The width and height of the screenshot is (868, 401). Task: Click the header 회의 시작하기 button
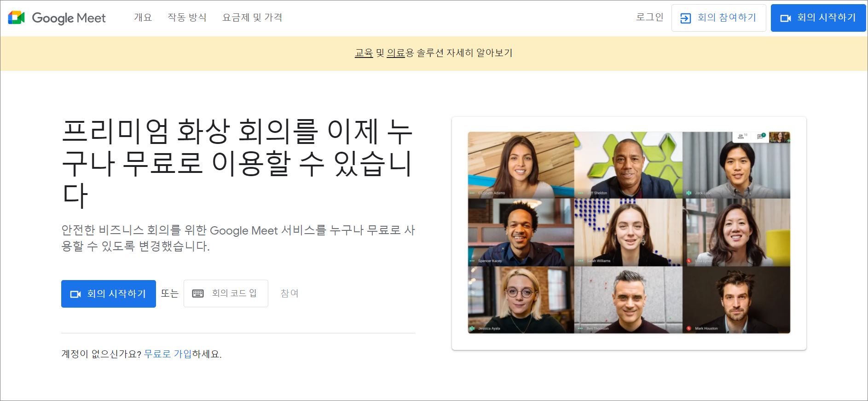coord(818,18)
